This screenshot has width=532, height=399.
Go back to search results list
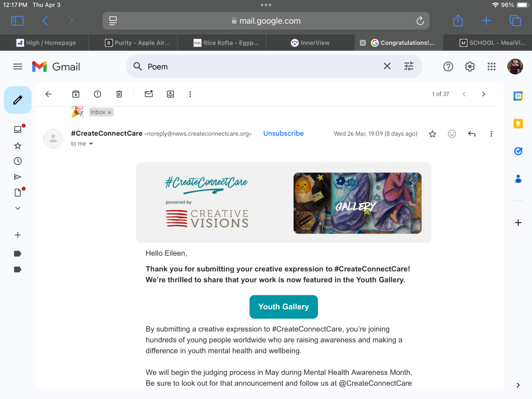(x=48, y=94)
